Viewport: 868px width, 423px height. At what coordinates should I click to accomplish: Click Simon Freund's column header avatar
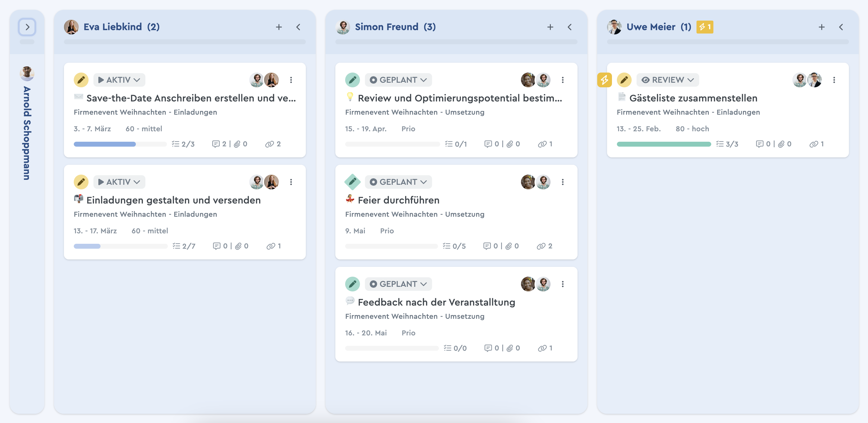(343, 27)
